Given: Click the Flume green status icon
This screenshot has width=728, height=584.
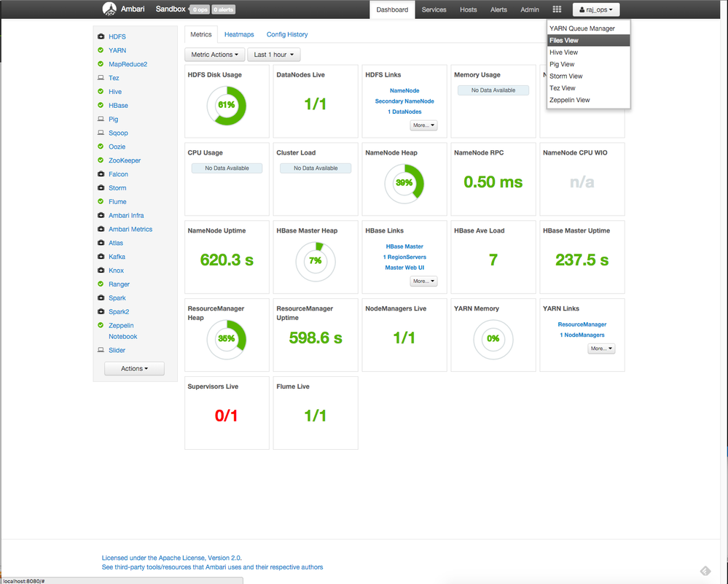Looking at the screenshot, I should pos(101,201).
